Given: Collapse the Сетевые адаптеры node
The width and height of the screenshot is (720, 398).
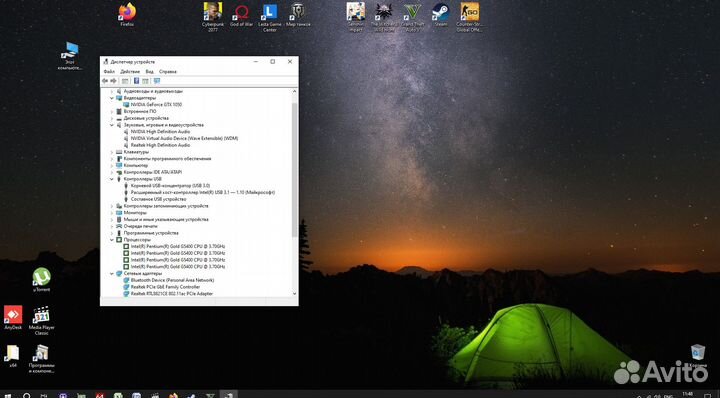Looking at the screenshot, I should coord(112,274).
